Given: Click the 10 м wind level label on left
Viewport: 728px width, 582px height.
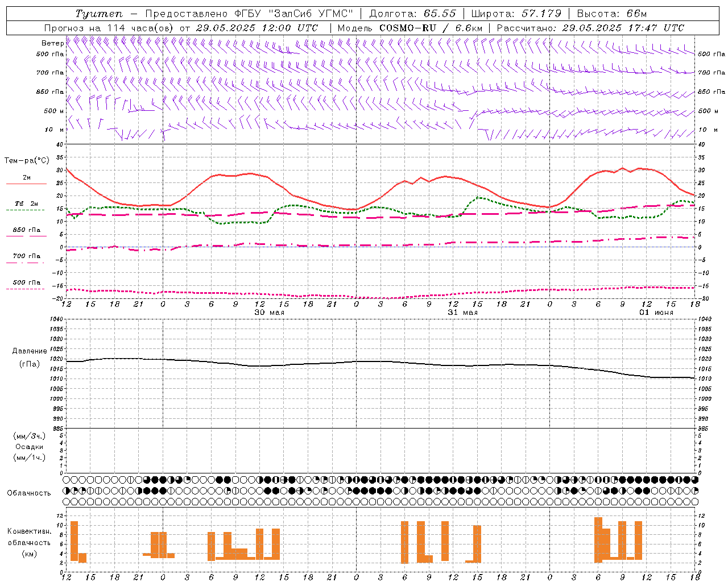Looking at the screenshot, I should [x=54, y=130].
